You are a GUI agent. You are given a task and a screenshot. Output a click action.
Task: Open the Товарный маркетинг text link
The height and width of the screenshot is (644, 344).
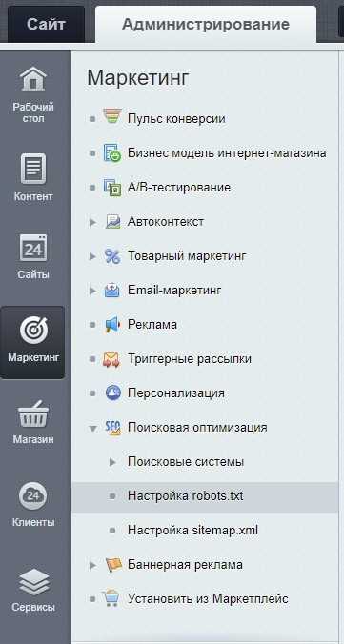pos(187,256)
